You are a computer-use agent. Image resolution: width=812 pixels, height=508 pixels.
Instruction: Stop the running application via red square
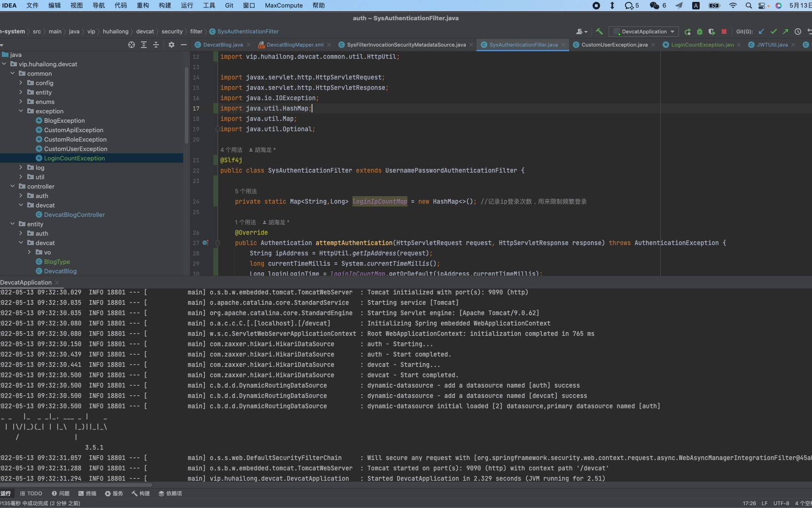click(x=724, y=32)
